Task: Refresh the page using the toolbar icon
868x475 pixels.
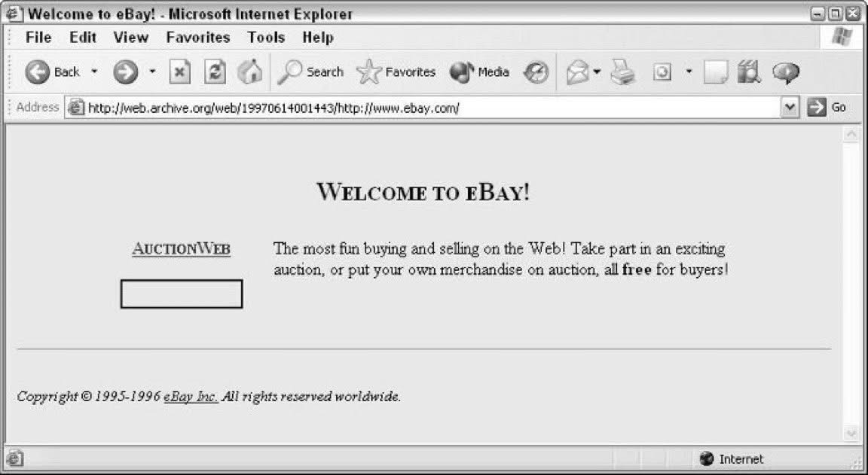Action: [x=215, y=72]
